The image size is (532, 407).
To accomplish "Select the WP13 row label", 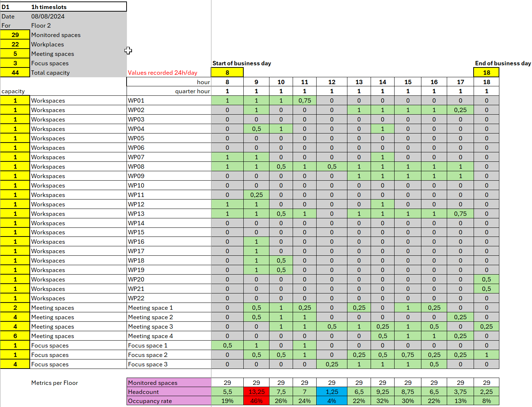I will point(169,214).
